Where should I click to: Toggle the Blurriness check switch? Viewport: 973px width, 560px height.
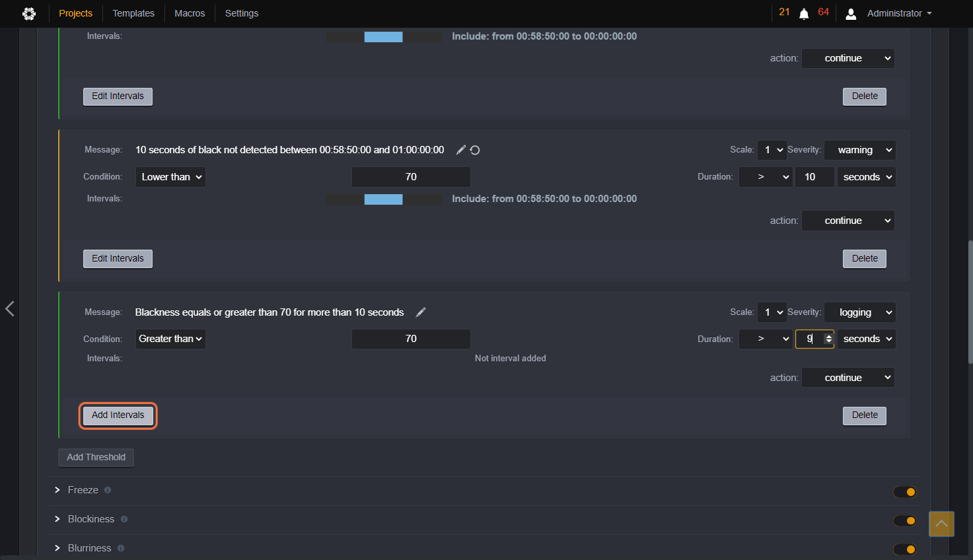[905, 549]
